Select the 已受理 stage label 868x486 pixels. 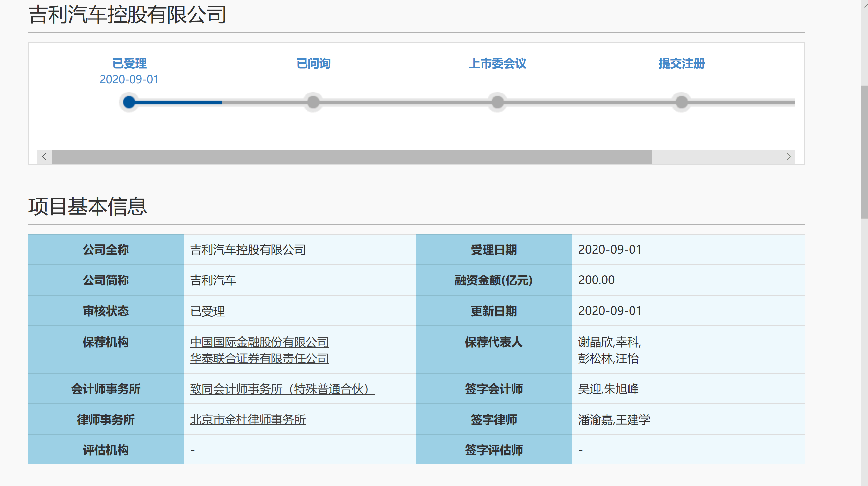tap(129, 63)
